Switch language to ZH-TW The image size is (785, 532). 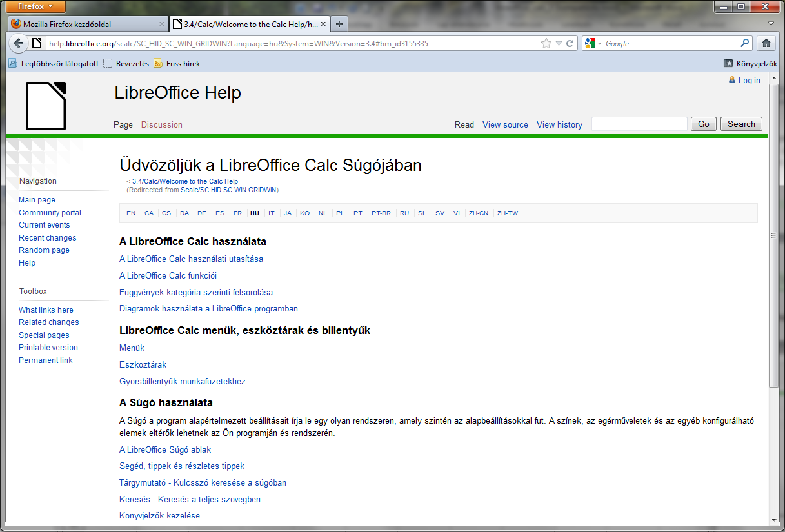pos(508,213)
